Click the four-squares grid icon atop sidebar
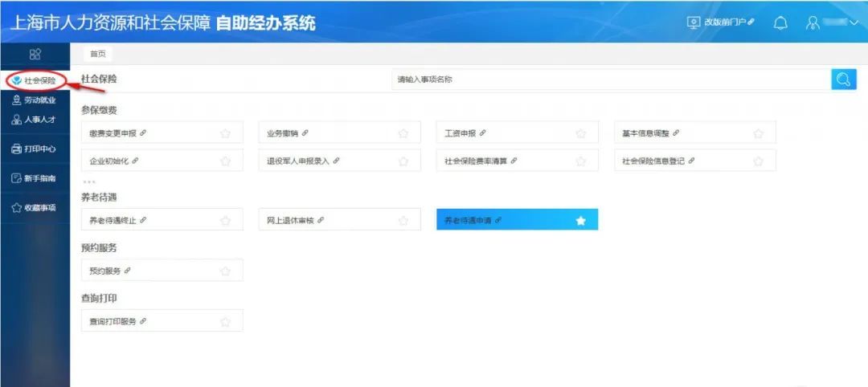868x387 pixels. pyautogui.click(x=35, y=54)
